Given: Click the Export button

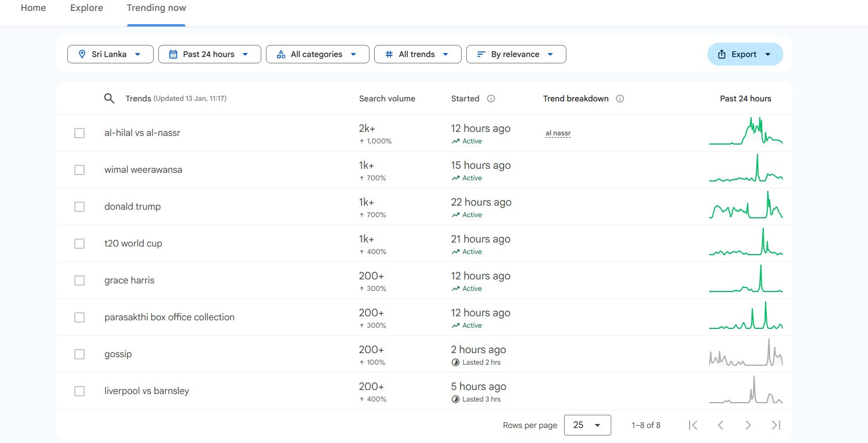Looking at the screenshot, I should pyautogui.click(x=745, y=54).
